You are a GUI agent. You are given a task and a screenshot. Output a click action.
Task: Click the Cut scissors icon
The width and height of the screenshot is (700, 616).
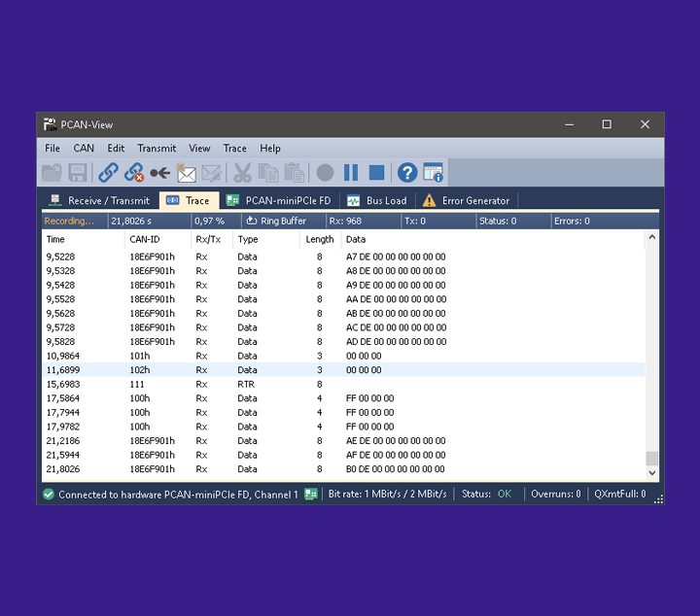pos(242,173)
